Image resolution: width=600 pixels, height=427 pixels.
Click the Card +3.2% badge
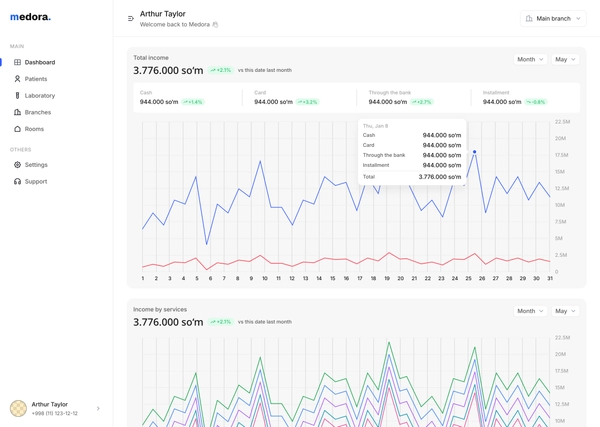308,102
